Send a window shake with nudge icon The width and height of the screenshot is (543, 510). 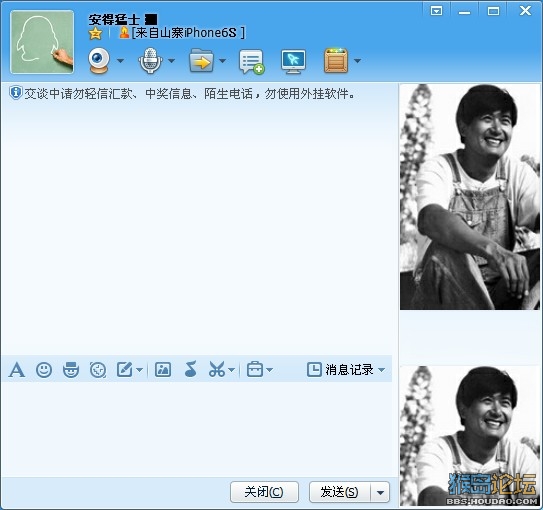pos(98,370)
